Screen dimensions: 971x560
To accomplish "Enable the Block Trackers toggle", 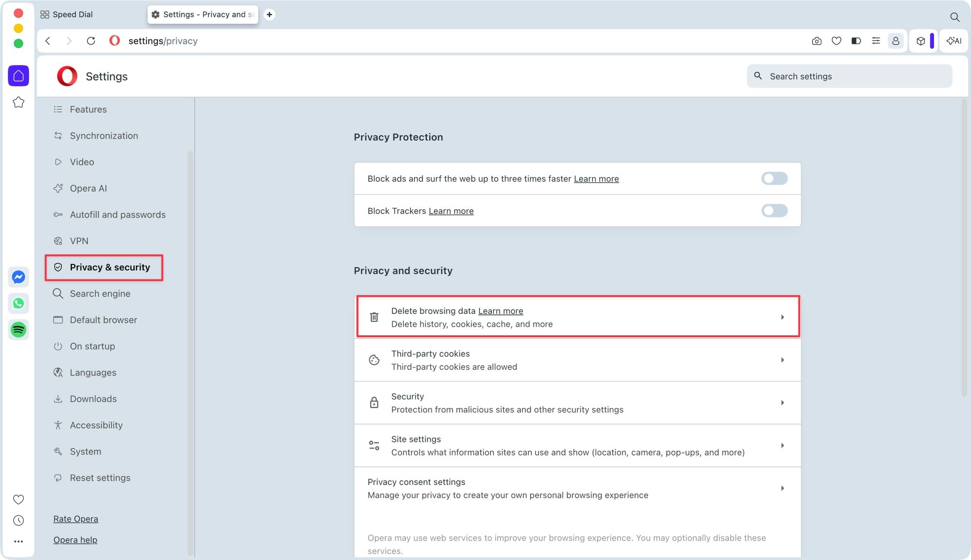I will (x=774, y=211).
